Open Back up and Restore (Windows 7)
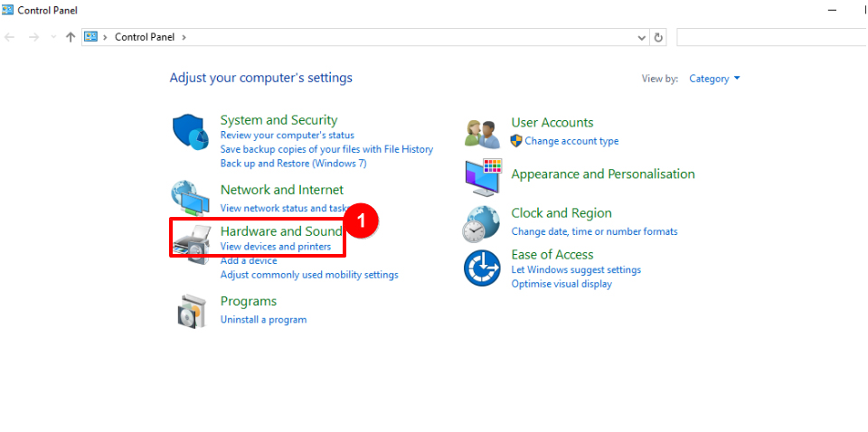 293,164
